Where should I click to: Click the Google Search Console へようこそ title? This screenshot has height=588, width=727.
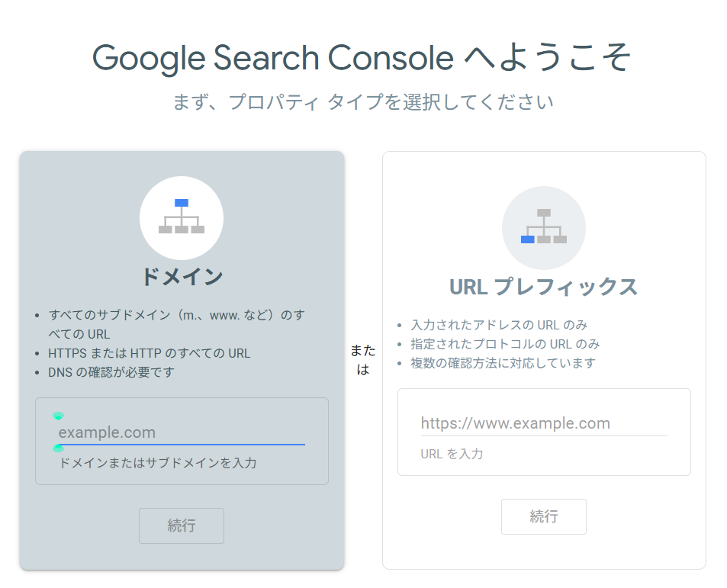tap(362, 58)
